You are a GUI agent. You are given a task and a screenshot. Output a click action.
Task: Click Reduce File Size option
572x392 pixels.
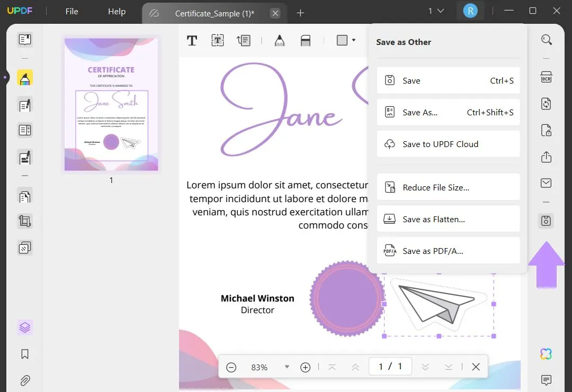pyautogui.click(x=448, y=187)
